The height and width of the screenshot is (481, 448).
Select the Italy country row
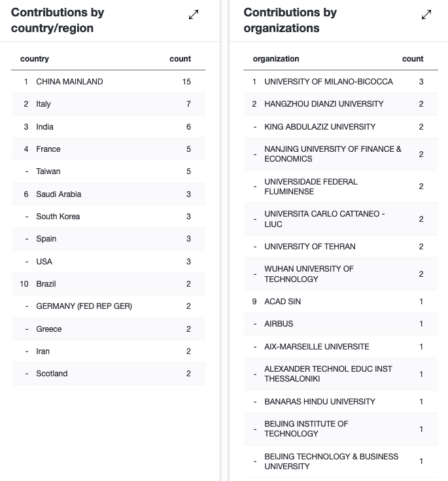[x=109, y=104]
